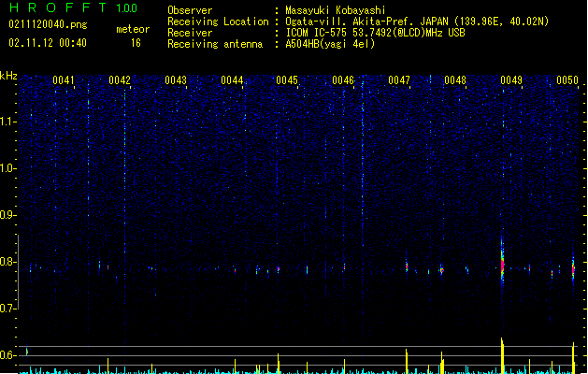588x374 pixels.
Task: Click the ICOM IC-575 receiver text
Action: (375, 33)
